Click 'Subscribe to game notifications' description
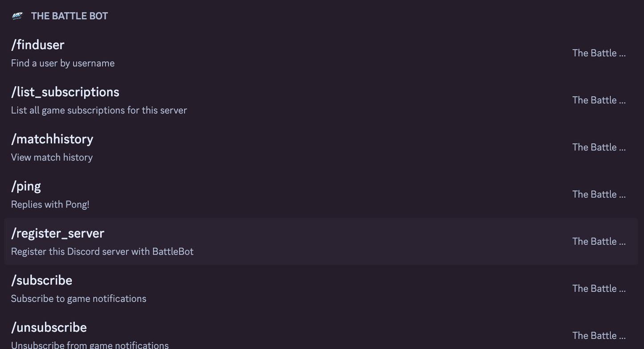Screen dimensions: 644x349 pos(78,299)
